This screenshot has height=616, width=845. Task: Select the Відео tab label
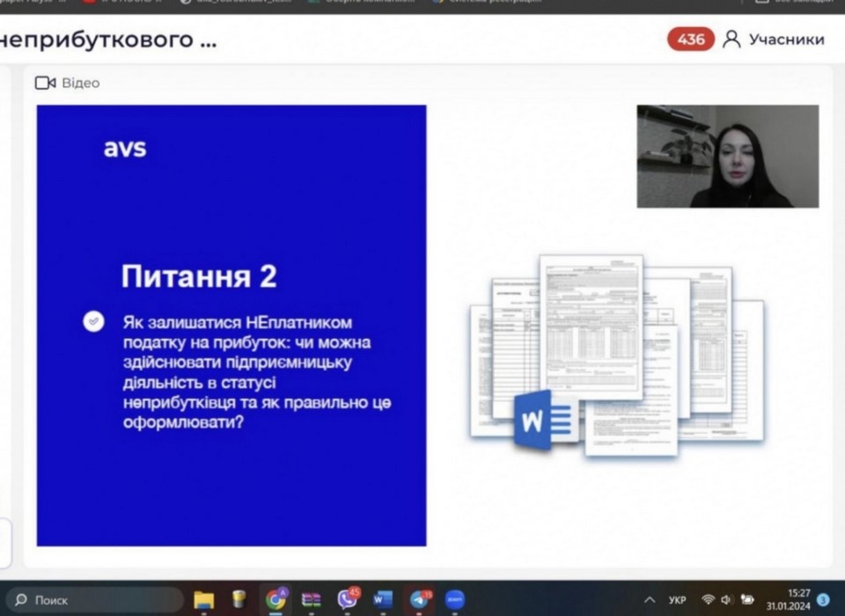(80, 83)
